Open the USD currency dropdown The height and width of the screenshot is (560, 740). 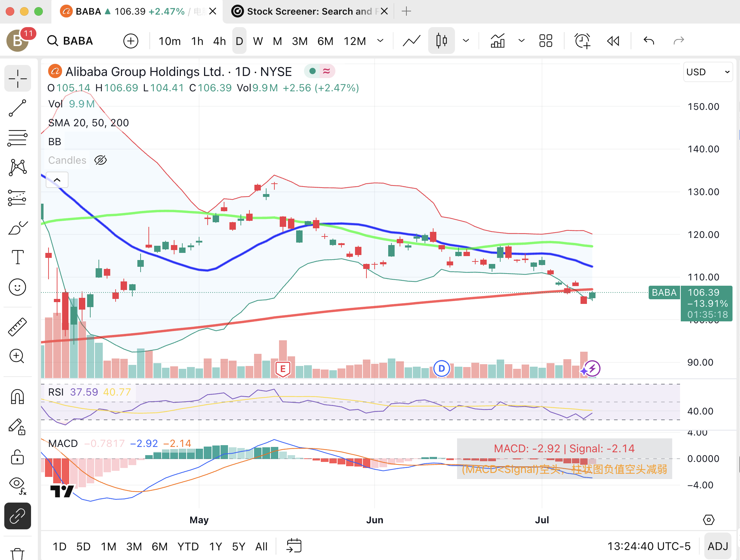[x=708, y=72]
